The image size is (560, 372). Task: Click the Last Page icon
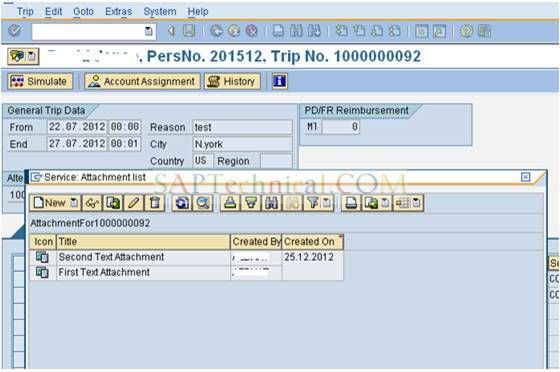tap(395, 31)
